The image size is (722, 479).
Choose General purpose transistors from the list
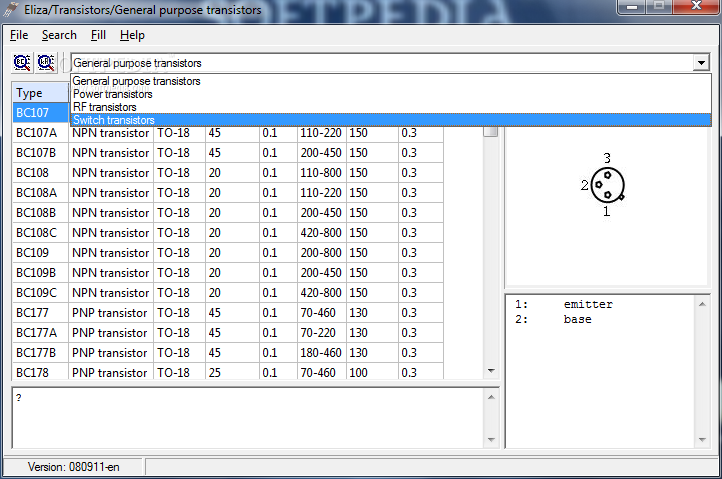point(391,81)
